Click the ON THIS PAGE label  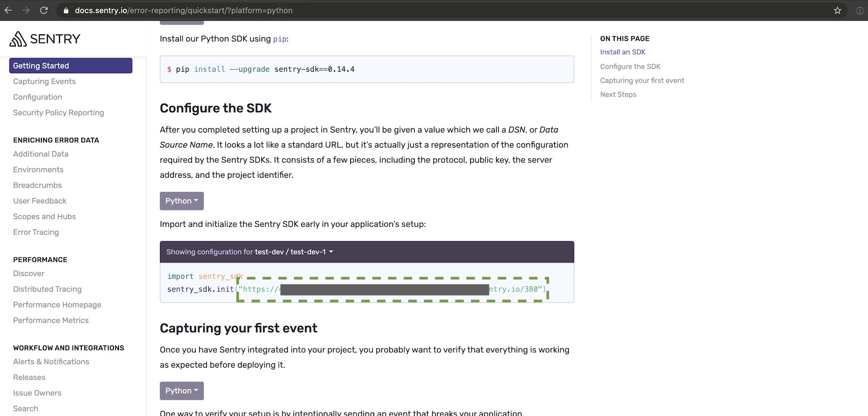(625, 39)
